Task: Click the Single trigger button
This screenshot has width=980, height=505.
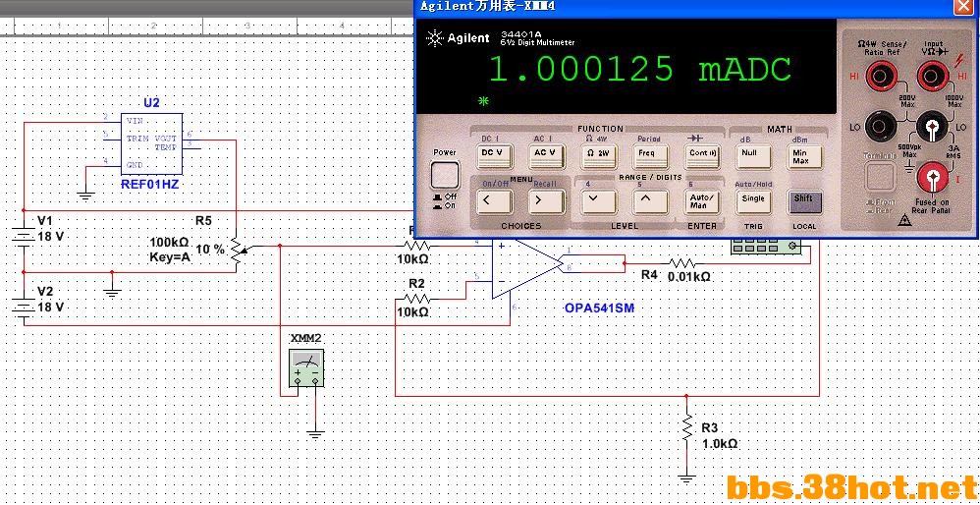Action: 752,201
